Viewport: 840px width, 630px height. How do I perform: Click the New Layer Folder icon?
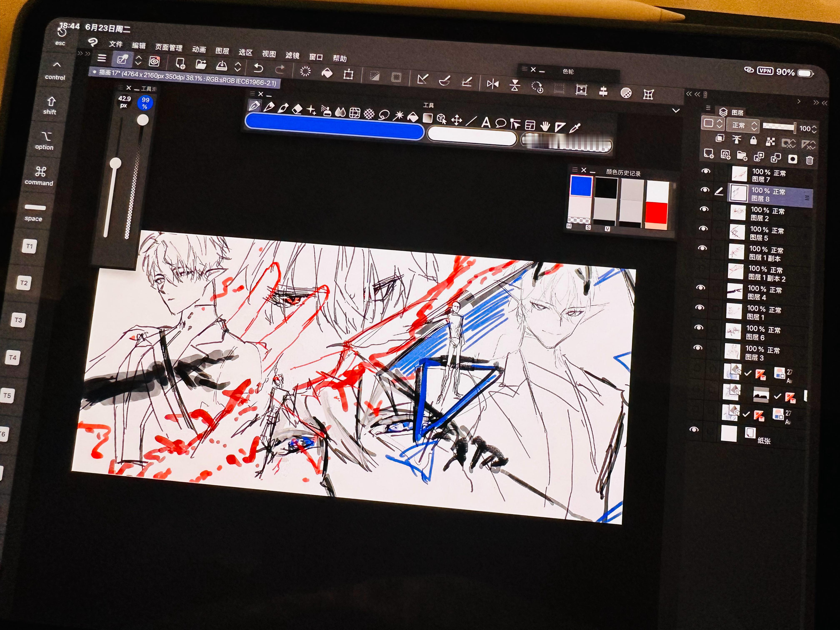tap(742, 156)
